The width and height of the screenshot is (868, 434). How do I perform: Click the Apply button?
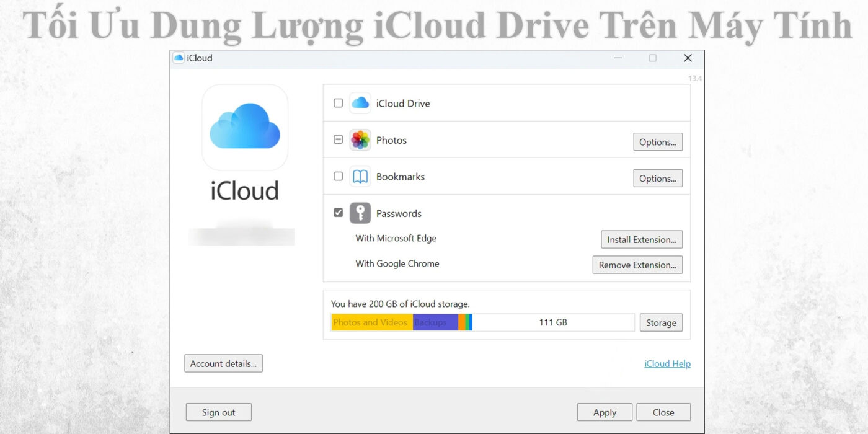[604, 412]
